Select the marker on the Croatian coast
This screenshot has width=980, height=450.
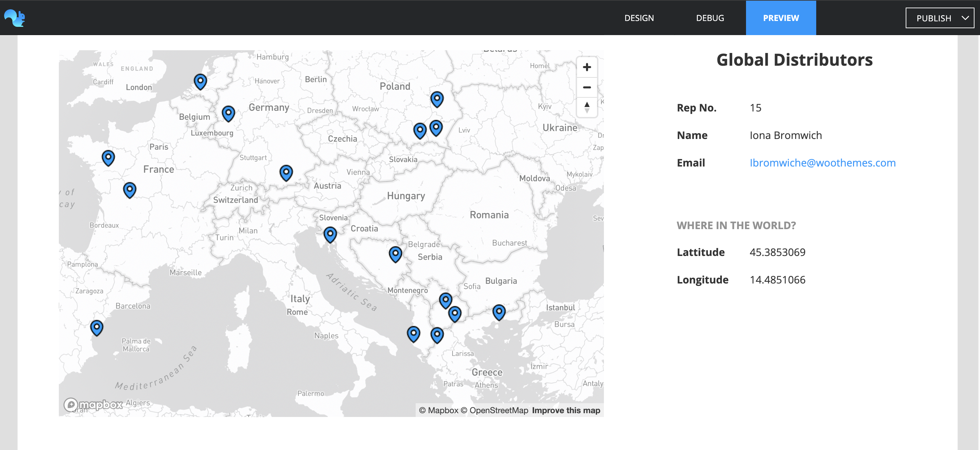(x=330, y=234)
